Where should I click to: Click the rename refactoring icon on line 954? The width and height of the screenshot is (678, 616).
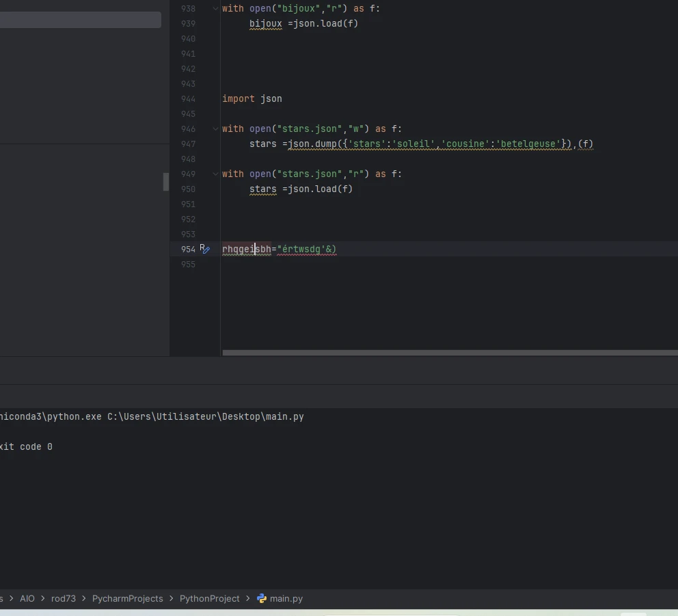pos(204,249)
